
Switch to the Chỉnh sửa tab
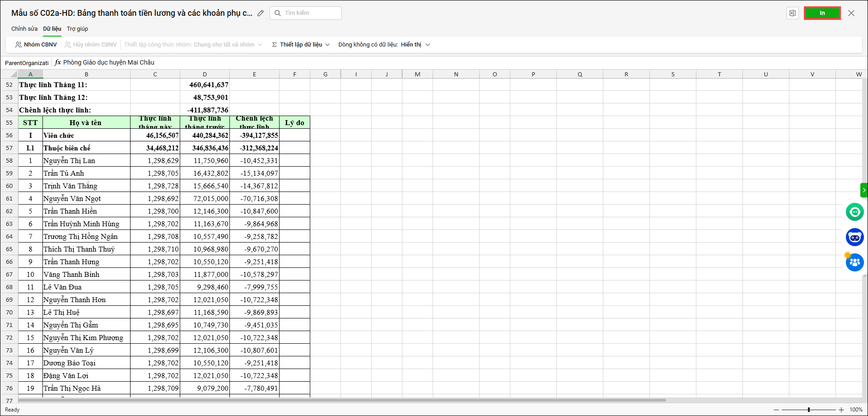24,29
